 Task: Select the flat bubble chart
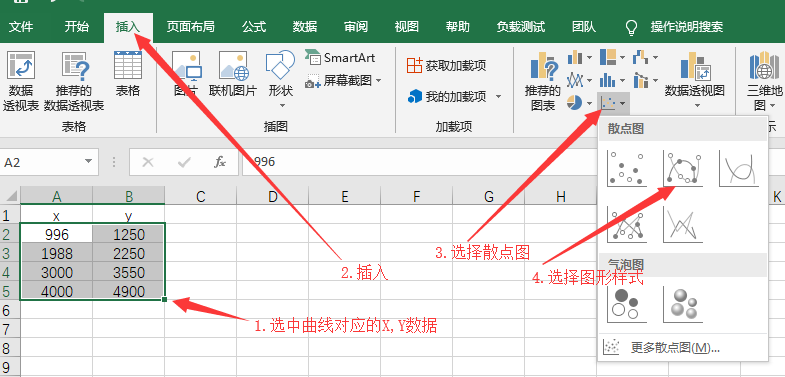pyautogui.click(x=627, y=304)
